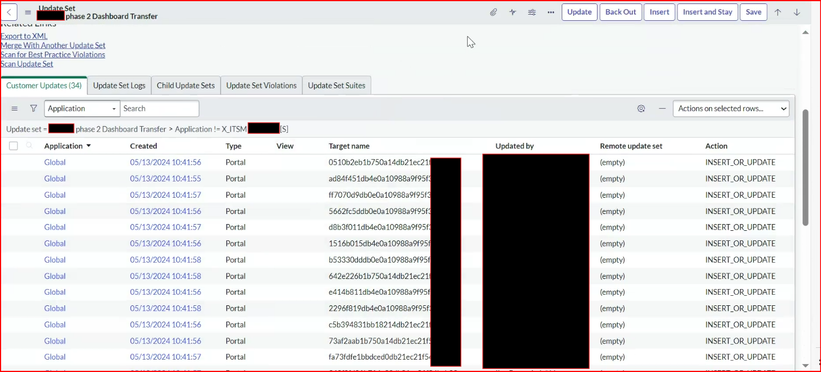Viewport: 821px width, 372px height.
Task: Sort by the Application column header arrow
Action: click(88, 146)
